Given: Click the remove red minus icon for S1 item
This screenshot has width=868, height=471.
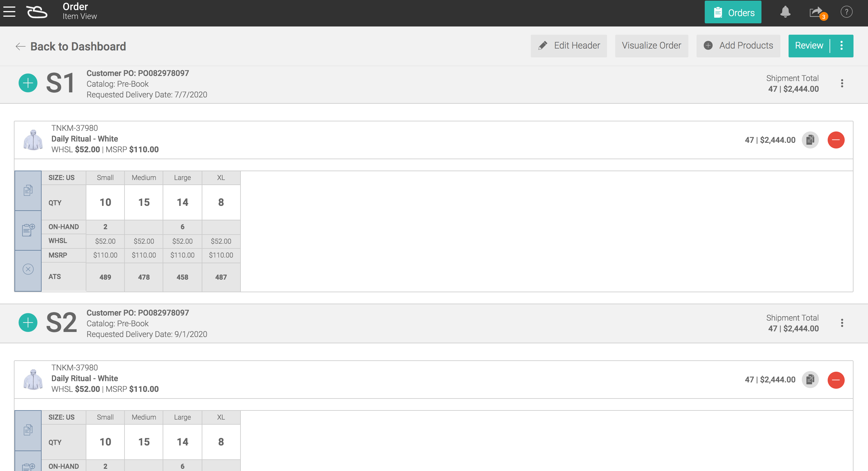Looking at the screenshot, I should click(835, 140).
